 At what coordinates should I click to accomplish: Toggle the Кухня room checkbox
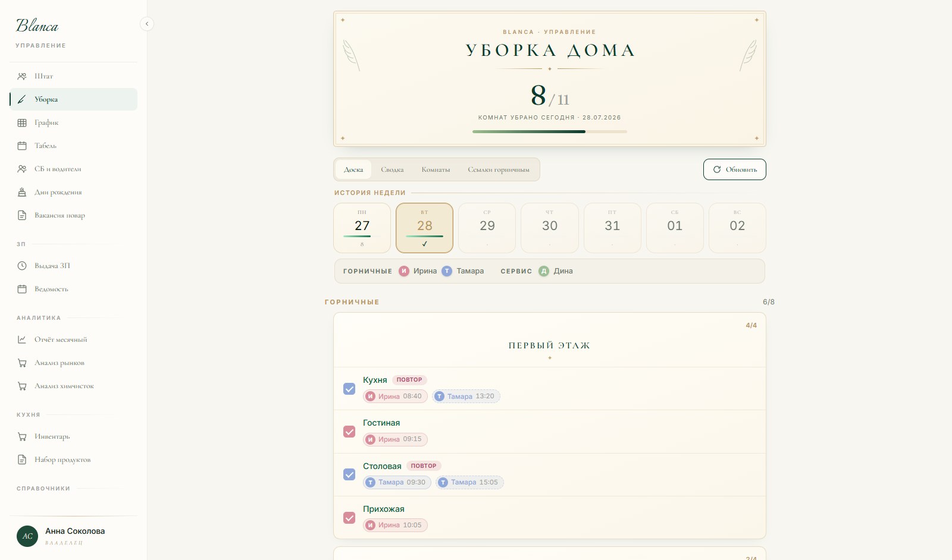pos(349,389)
